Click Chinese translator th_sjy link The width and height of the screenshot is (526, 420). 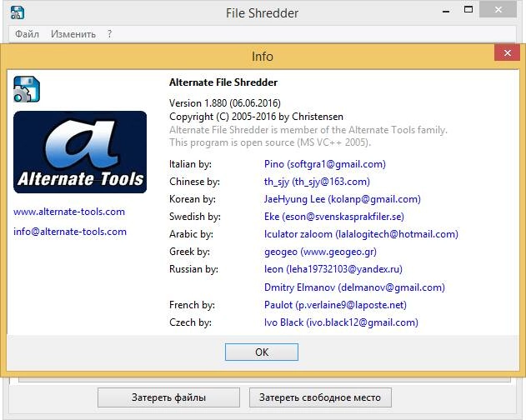317,182
